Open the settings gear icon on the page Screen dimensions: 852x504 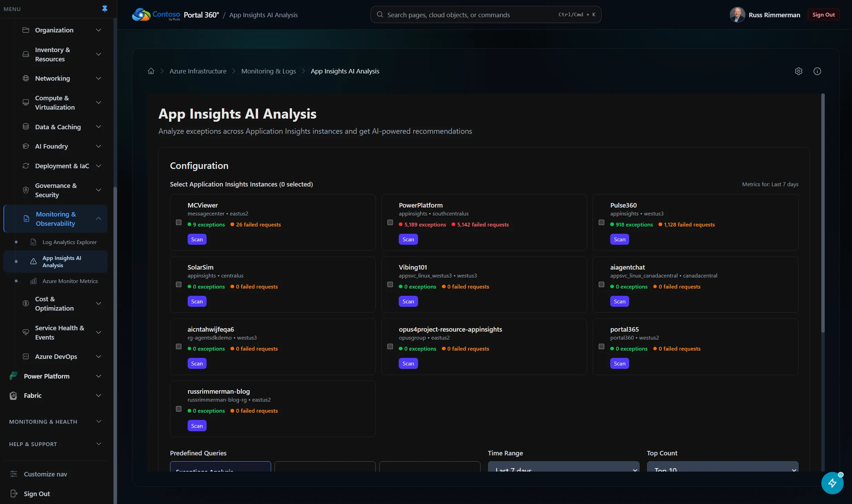(799, 71)
